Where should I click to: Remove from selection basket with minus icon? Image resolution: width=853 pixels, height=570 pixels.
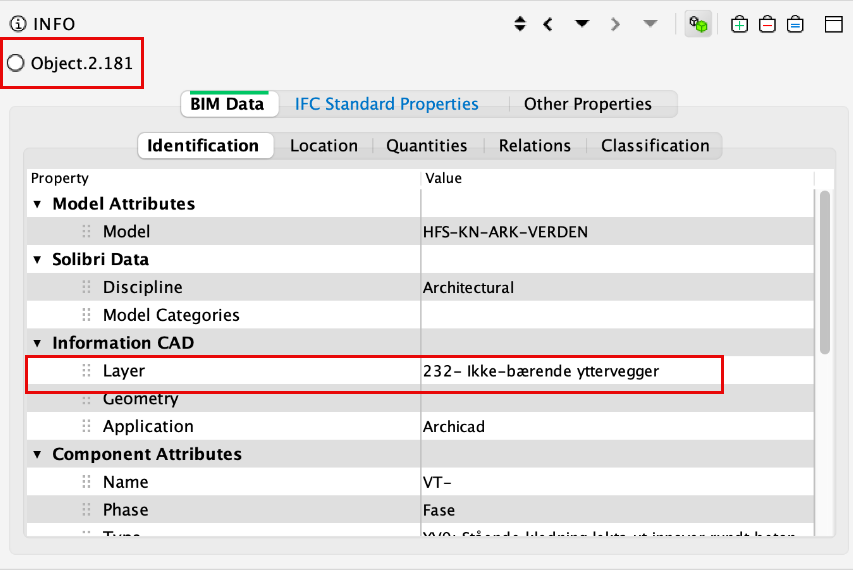pyautogui.click(x=767, y=24)
